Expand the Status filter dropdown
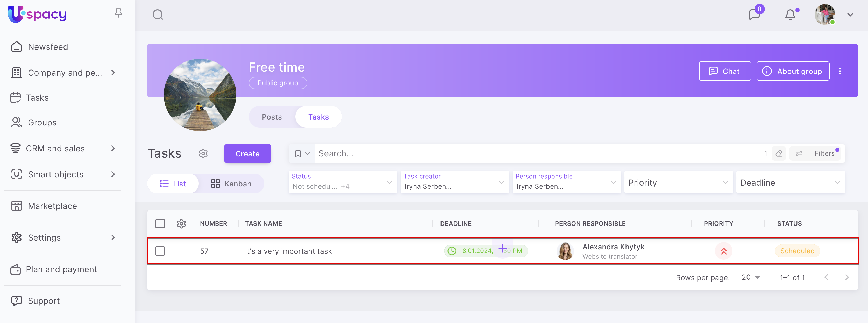The image size is (868, 323). click(342, 182)
